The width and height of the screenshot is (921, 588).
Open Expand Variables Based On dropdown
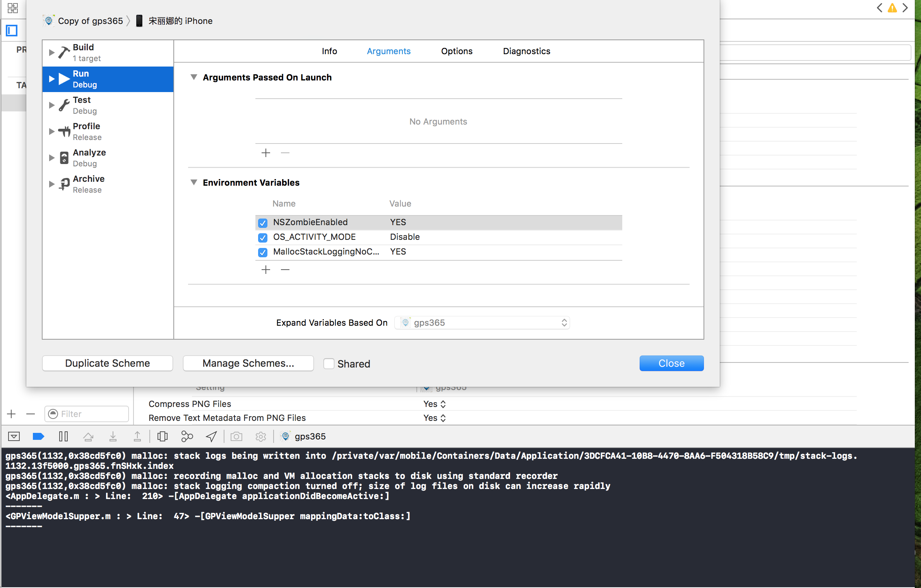pos(482,323)
